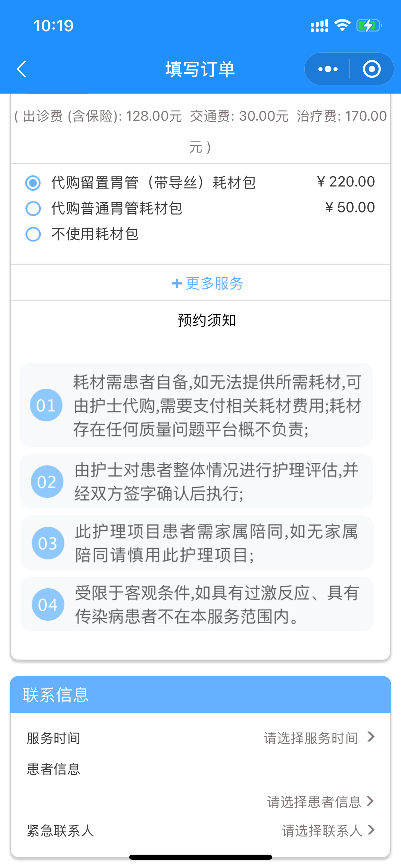Select 代购普通胃管耗材包 radio option
Screen dimensions: 401x868
[33, 208]
